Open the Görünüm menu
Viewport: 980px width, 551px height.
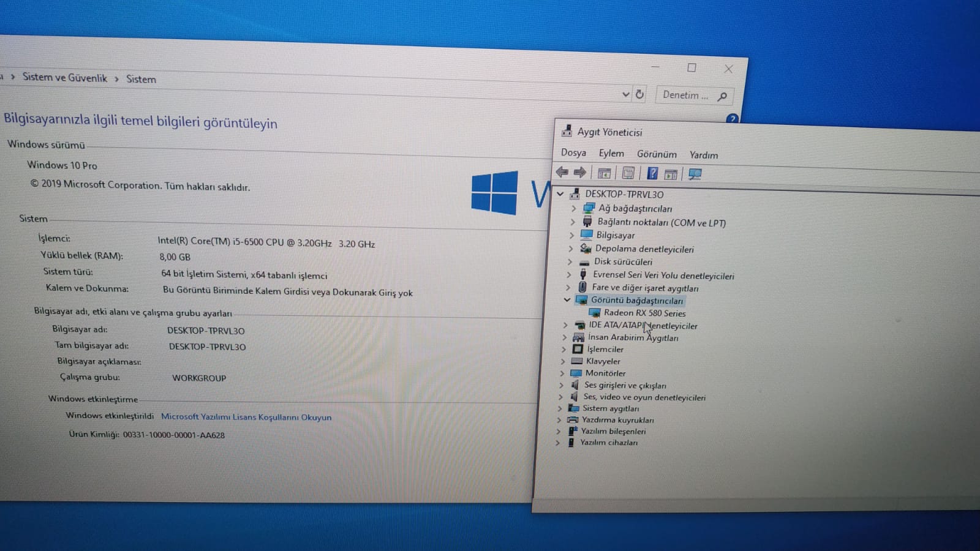tap(657, 154)
